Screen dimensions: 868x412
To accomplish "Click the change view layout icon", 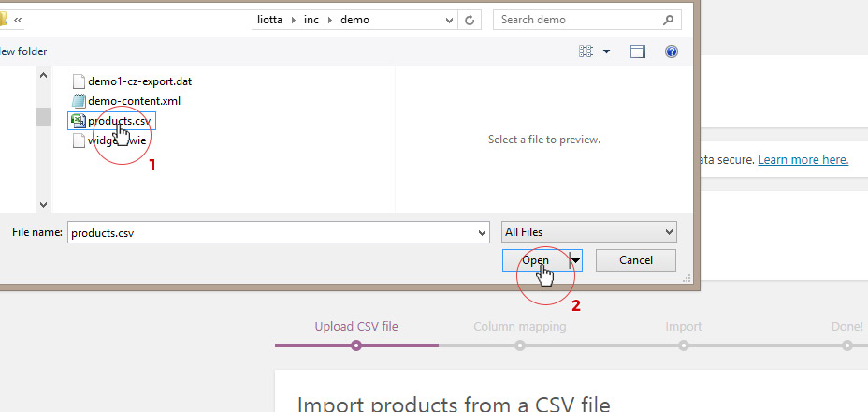I will coord(586,51).
